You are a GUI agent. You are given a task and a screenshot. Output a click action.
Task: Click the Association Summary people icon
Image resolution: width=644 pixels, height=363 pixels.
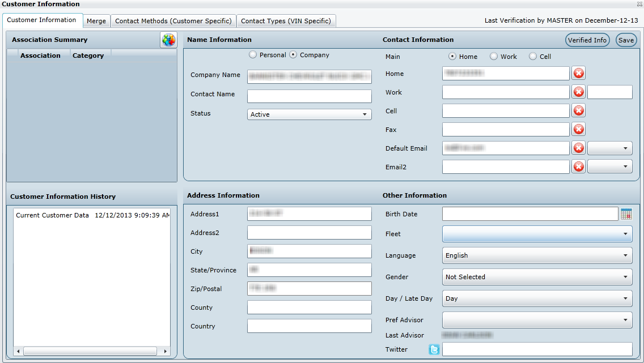click(x=168, y=40)
